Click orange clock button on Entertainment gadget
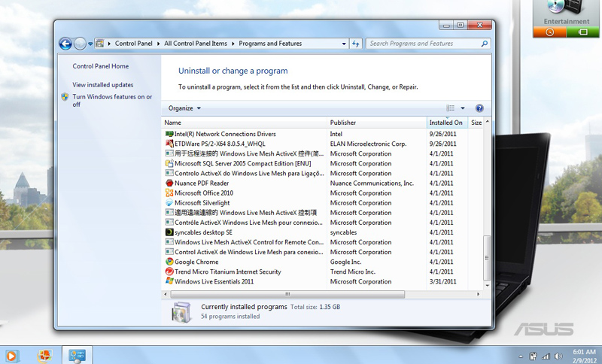602x364 pixels. coord(549,32)
